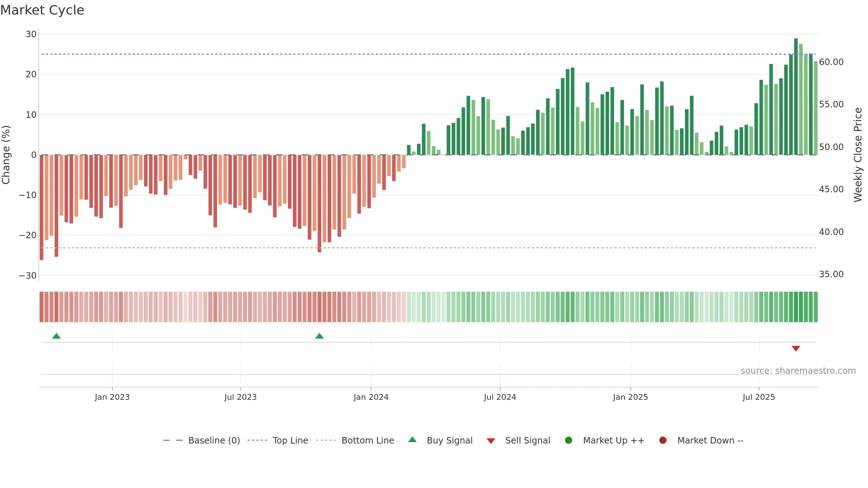Click the Sell Signal legend triangle icon

tap(491, 441)
